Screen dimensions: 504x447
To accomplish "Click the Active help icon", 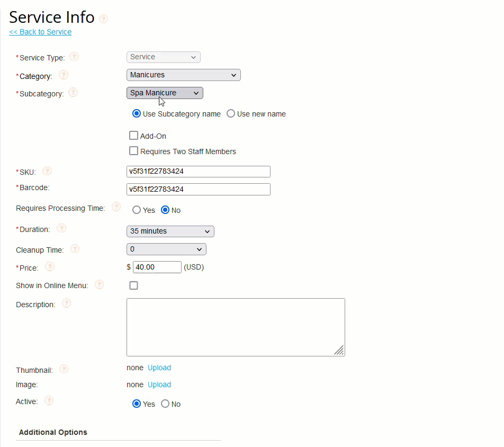I will point(48,400).
